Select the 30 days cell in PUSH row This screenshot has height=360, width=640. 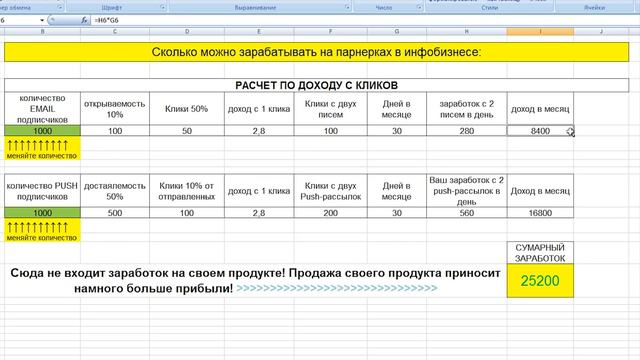pos(397,213)
